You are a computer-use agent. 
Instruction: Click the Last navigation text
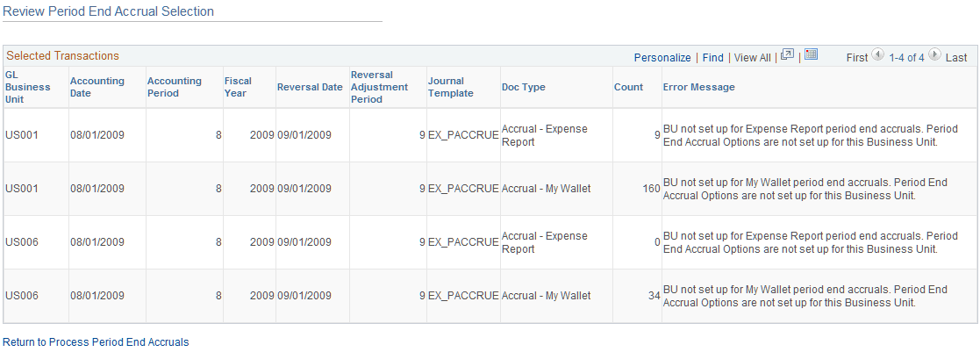[956, 57]
